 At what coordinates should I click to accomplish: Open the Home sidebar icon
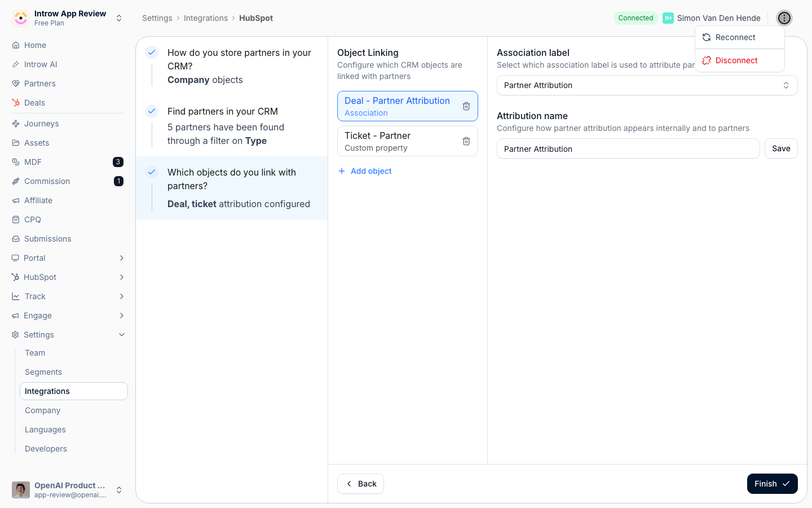tap(16, 45)
